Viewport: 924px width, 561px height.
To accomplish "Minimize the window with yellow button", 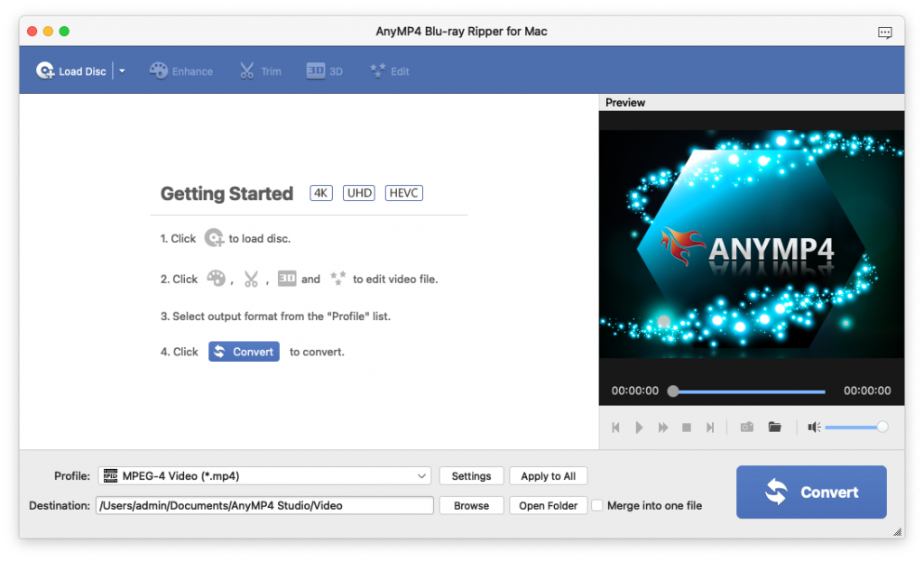I will point(48,32).
